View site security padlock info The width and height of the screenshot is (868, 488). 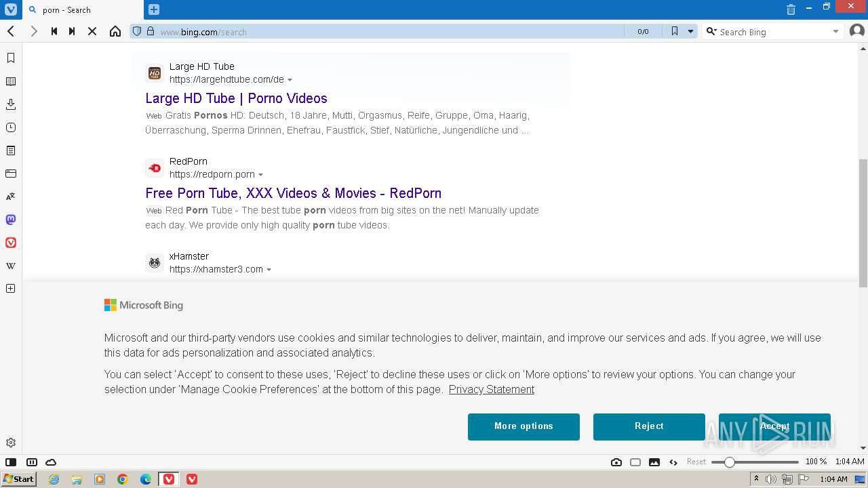151,31
